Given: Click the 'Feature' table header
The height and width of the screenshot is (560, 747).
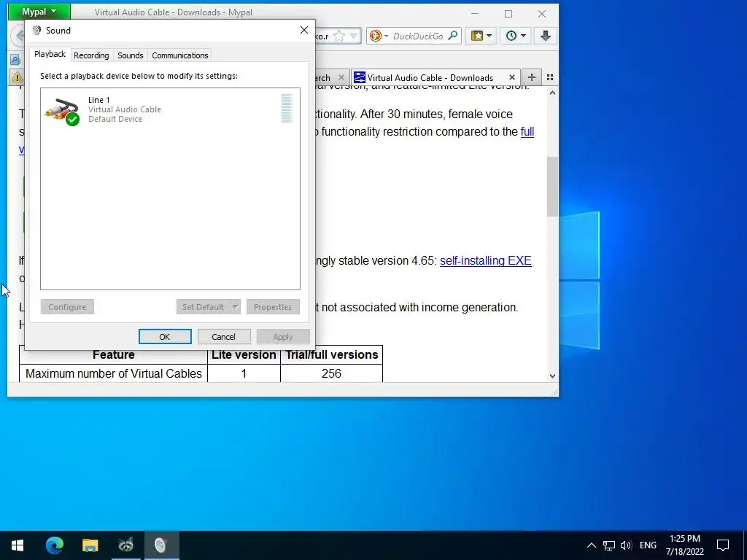Looking at the screenshot, I should (113, 355).
